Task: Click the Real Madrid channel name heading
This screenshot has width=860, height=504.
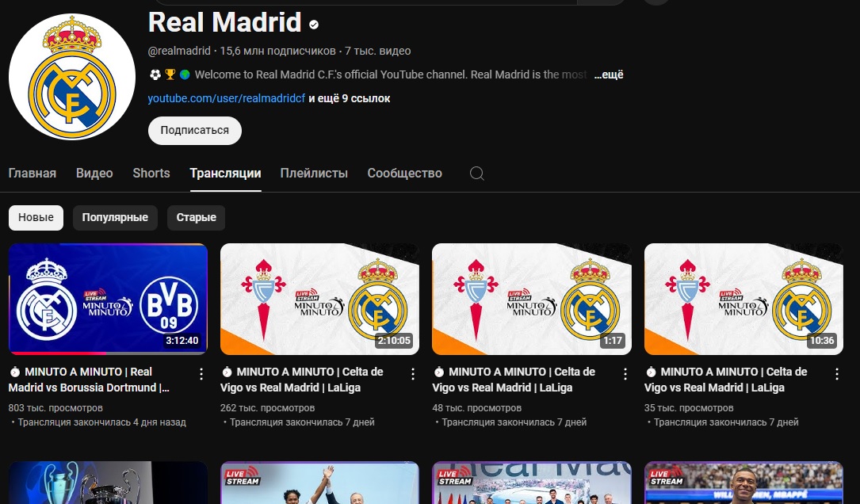Action: pos(225,22)
